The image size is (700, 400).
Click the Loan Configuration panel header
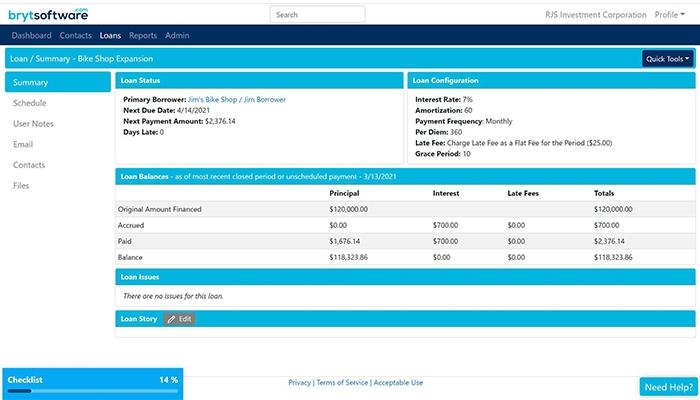[x=551, y=80]
